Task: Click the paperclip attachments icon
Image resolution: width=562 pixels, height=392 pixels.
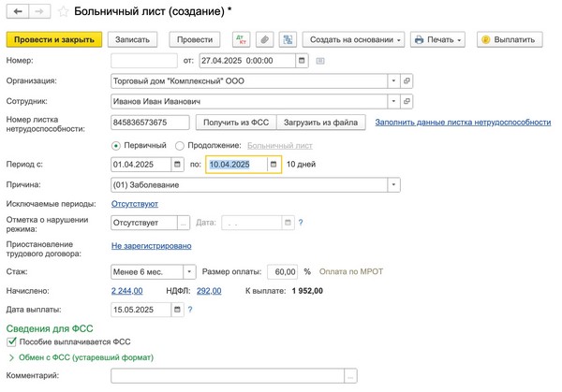Action: 264,40
